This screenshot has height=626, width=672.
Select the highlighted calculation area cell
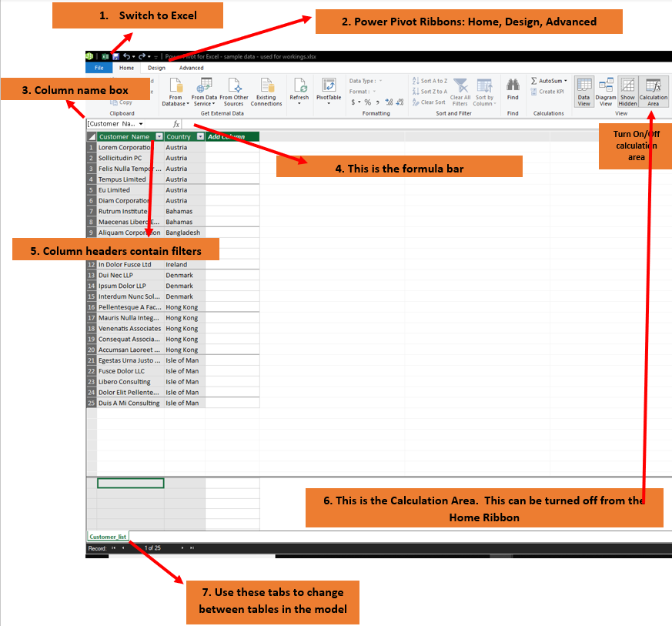point(131,484)
